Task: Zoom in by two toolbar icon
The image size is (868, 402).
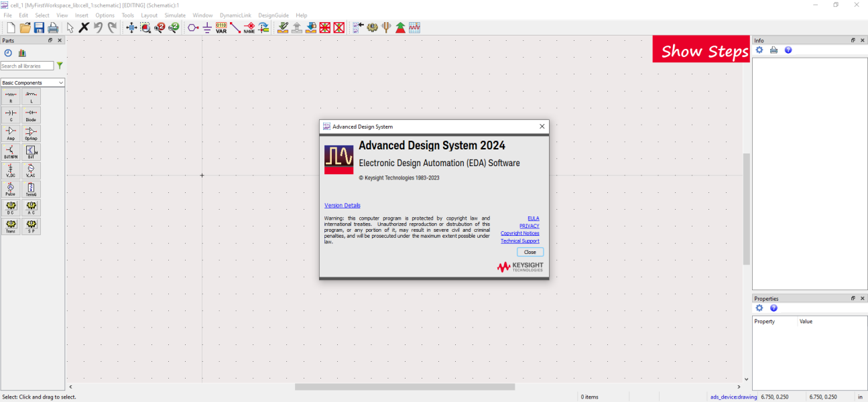Action: tap(160, 27)
